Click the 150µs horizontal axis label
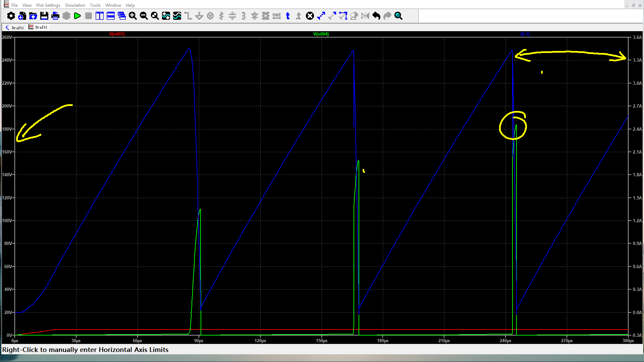644x362 pixels. (321, 341)
